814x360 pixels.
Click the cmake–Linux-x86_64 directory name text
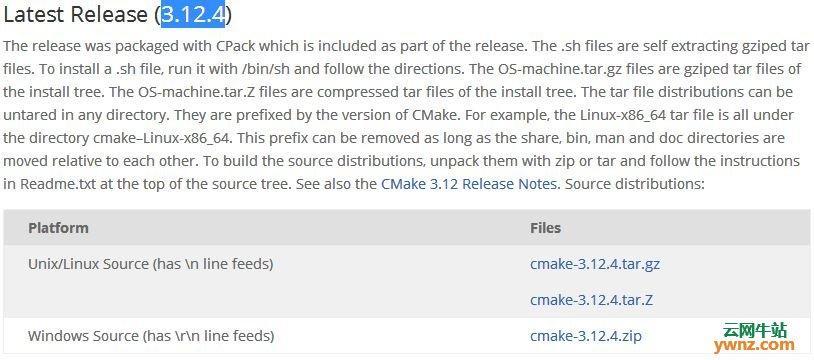(x=162, y=138)
